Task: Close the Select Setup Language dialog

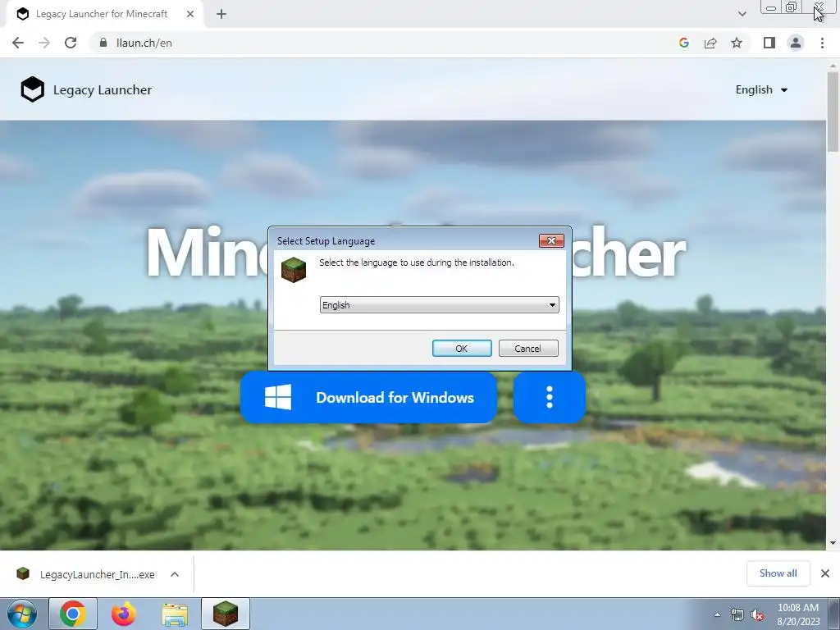Action: [551, 240]
